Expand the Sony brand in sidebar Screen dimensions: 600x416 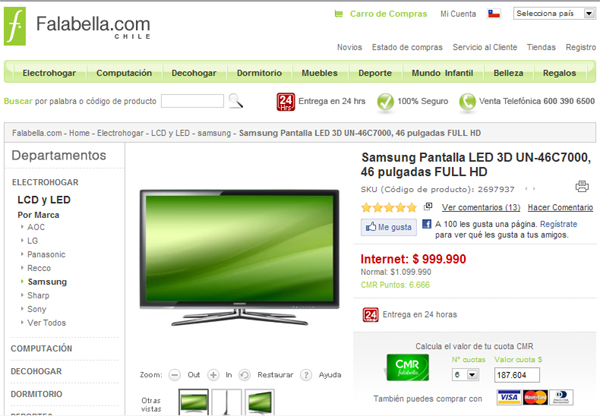pyautogui.click(x=37, y=309)
